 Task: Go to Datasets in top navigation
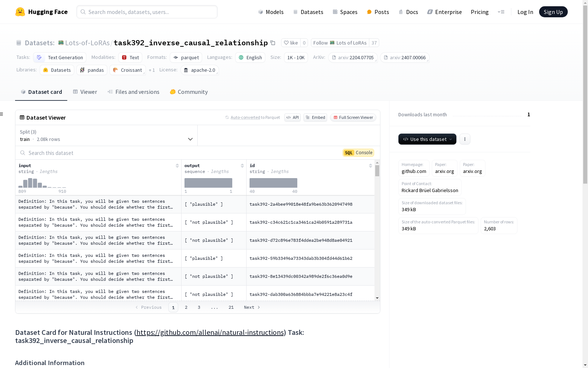pos(308,12)
